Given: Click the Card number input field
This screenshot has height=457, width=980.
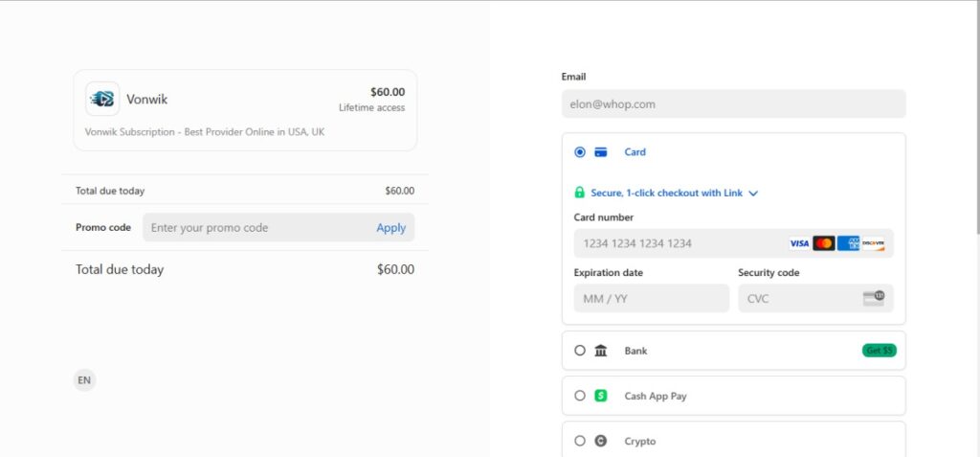Looking at the screenshot, I should coord(679,243).
